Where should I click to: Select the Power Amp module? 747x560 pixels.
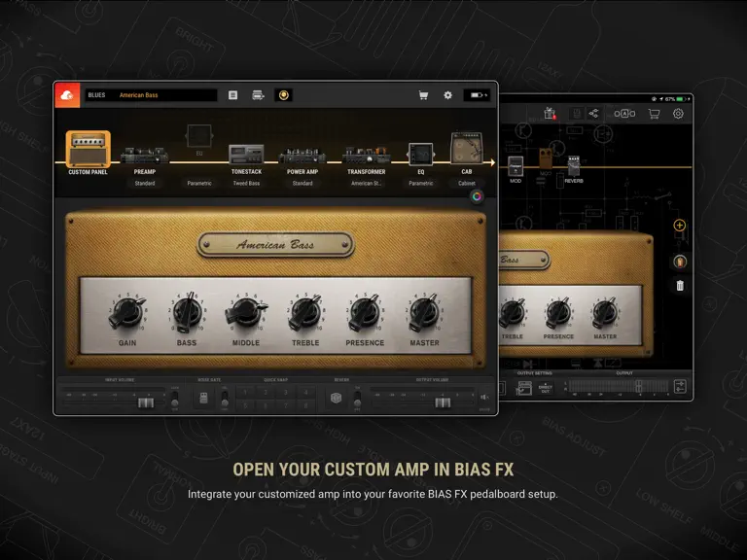[x=302, y=161]
